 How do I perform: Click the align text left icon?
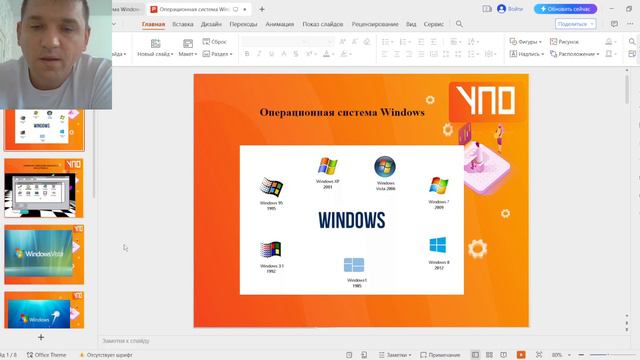click(x=384, y=54)
